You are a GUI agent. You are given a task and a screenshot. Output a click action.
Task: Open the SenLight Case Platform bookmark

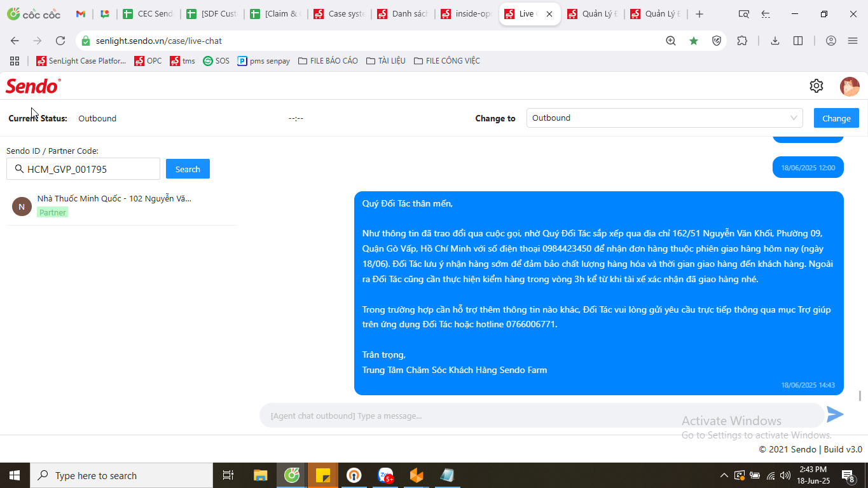tap(81, 61)
